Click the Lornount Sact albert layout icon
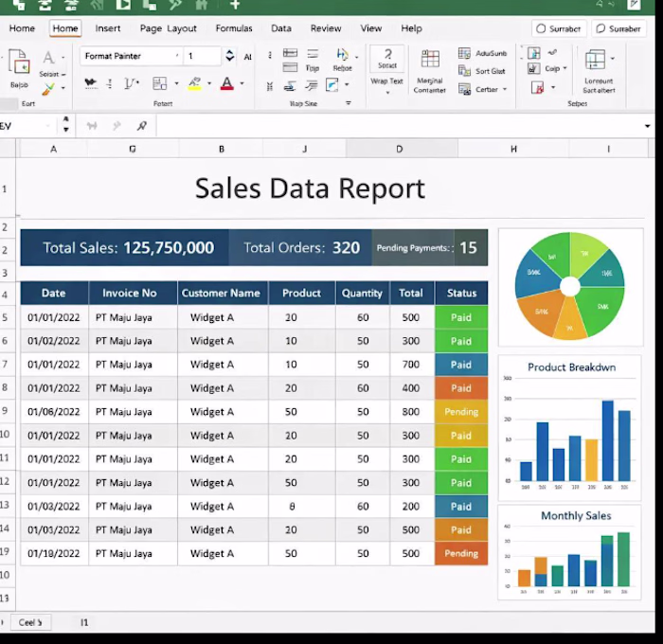 595,60
